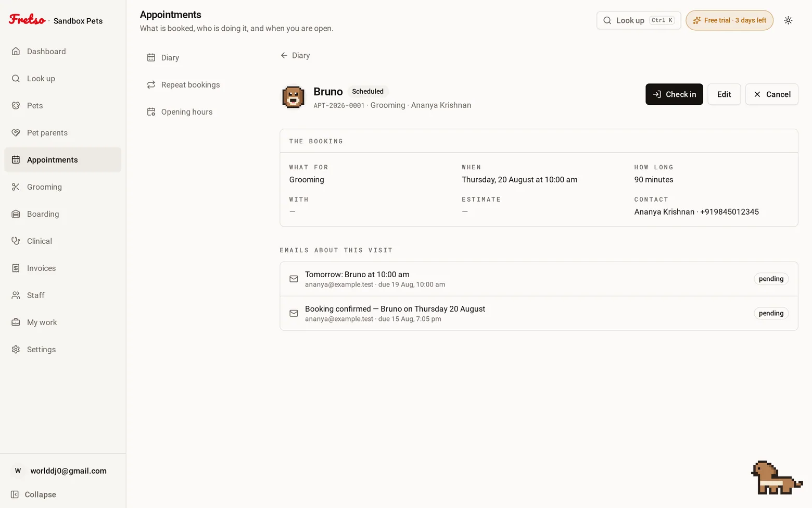Click the '90 minutes' duration value
The image size is (812, 508).
point(654,180)
